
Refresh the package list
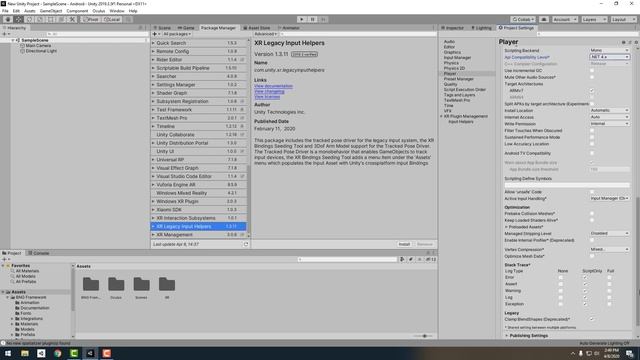tap(246, 244)
